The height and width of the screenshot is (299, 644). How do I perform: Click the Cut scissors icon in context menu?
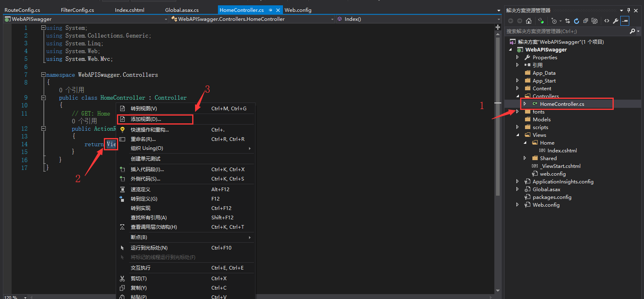[x=122, y=279]
